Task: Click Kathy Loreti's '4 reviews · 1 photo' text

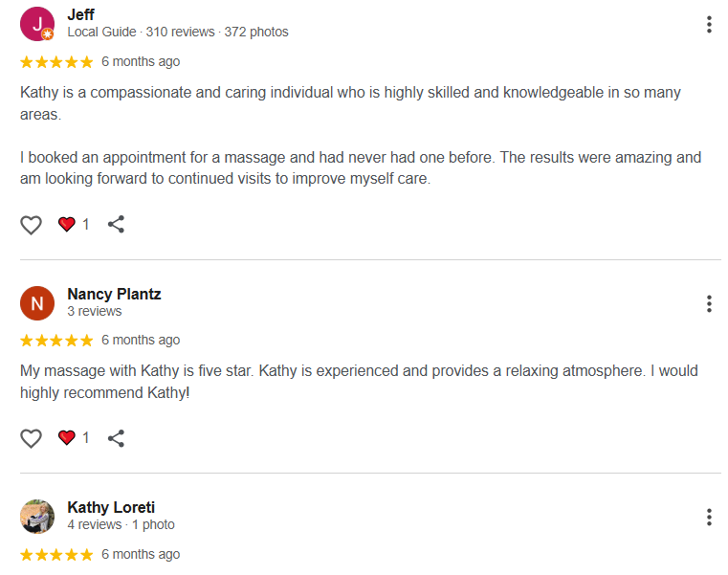Action: click(121, 524)
